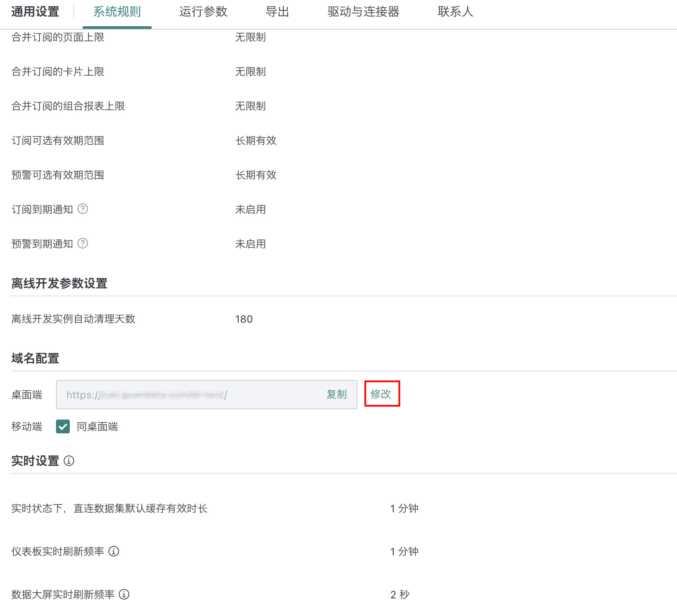Click the 修改 link for domain config
The width and height of the screenshot is (677, 616).
point(381,394)
